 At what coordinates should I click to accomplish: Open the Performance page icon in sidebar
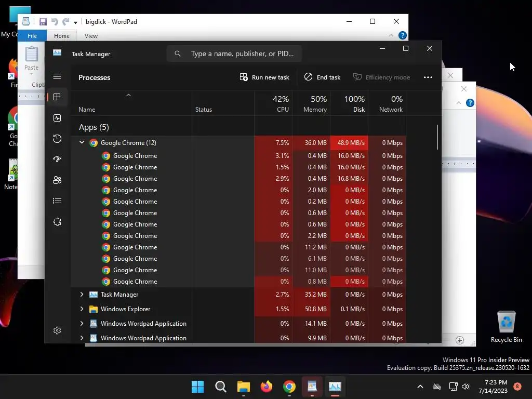pos(57,118)
